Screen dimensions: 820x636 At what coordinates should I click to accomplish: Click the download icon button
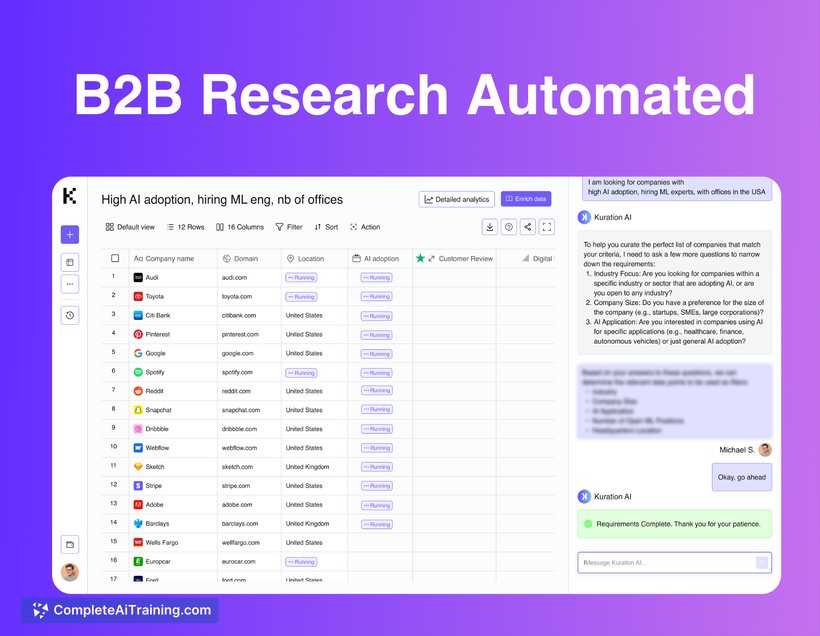coord(489,227)
